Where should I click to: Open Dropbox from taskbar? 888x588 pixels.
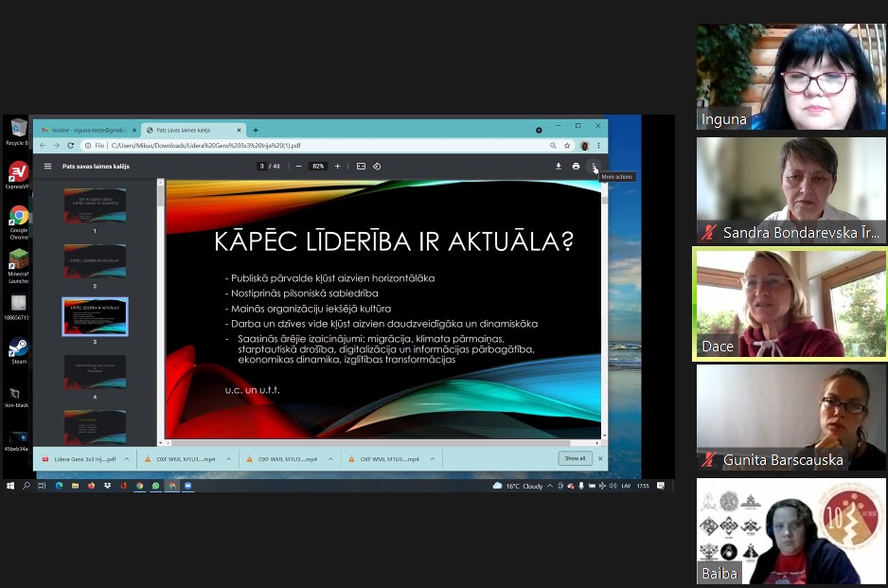click(x=107, y=486)
